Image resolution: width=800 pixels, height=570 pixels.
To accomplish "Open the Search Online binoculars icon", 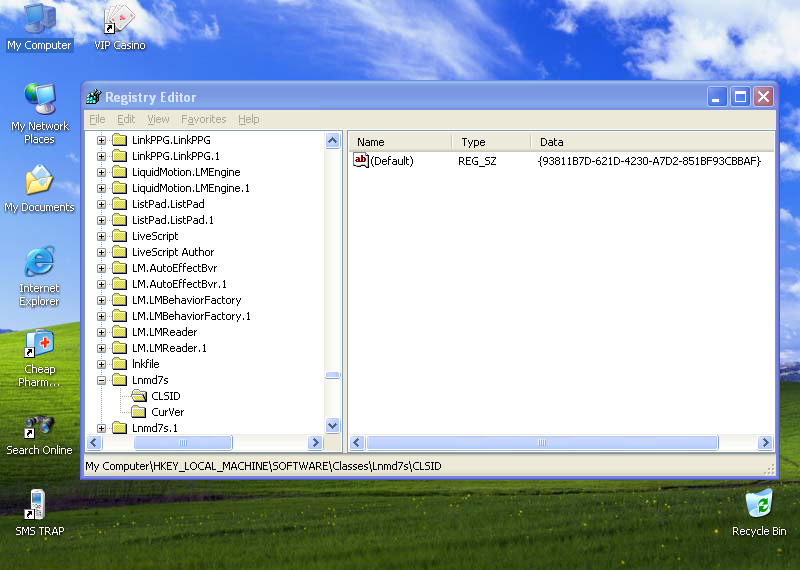I will coord(40,426).
